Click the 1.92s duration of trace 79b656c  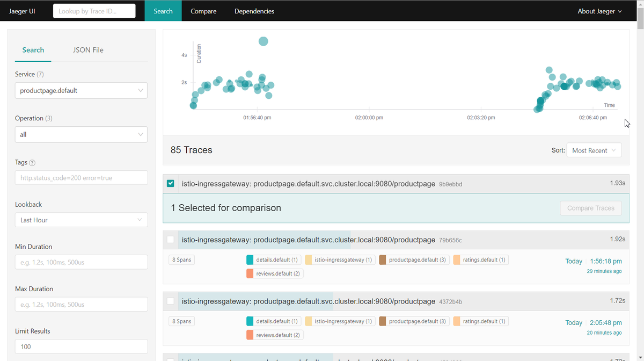[x=617, y=239]
